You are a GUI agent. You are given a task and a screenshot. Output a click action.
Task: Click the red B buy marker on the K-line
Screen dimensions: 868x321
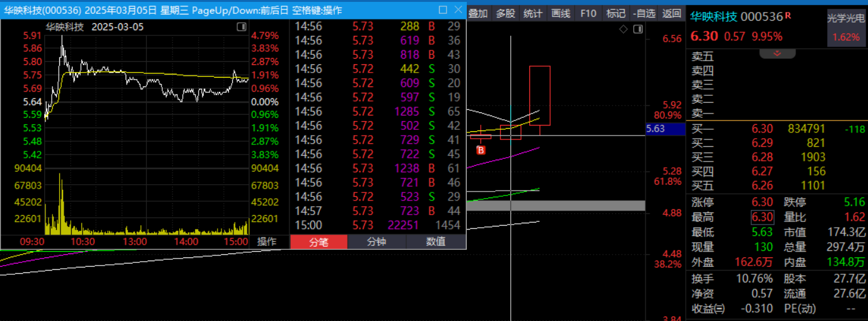481,150
